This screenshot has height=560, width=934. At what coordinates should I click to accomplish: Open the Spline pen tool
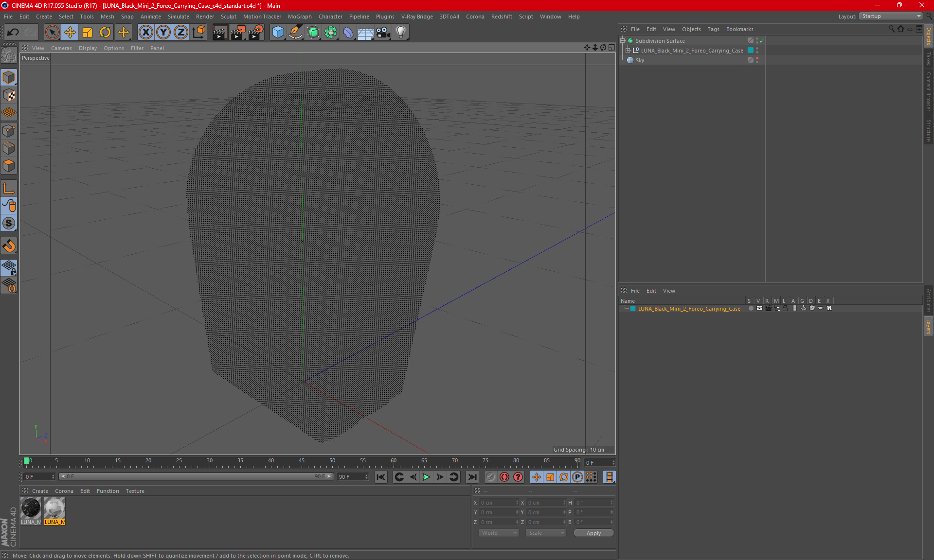pyautogui.click(x=296, y=32)
